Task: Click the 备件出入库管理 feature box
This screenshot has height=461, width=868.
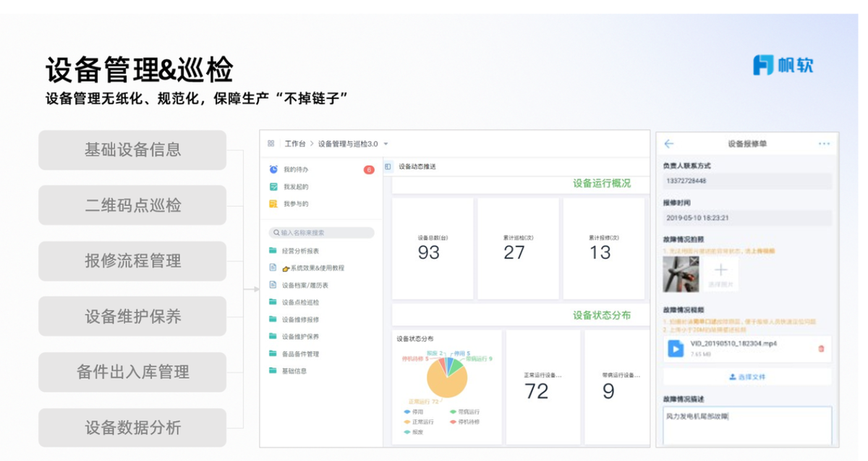Action: tap(132, 372)
